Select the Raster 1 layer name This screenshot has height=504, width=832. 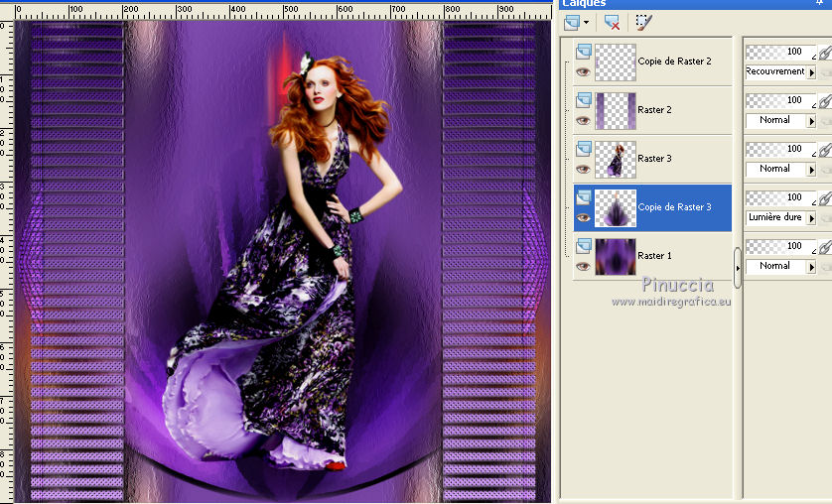point(654,256)
